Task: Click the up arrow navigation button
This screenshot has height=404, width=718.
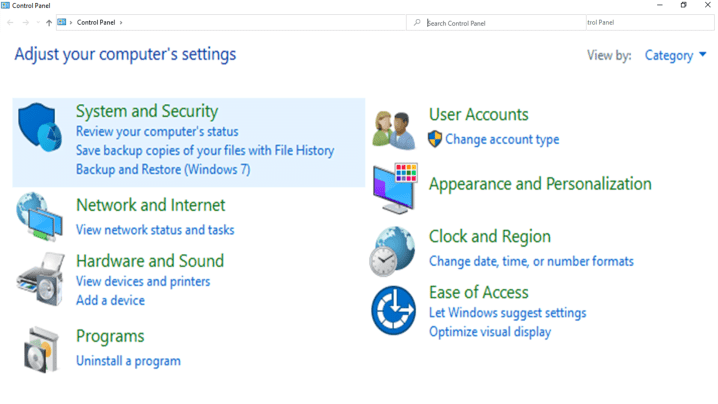Action: (49, 22)
